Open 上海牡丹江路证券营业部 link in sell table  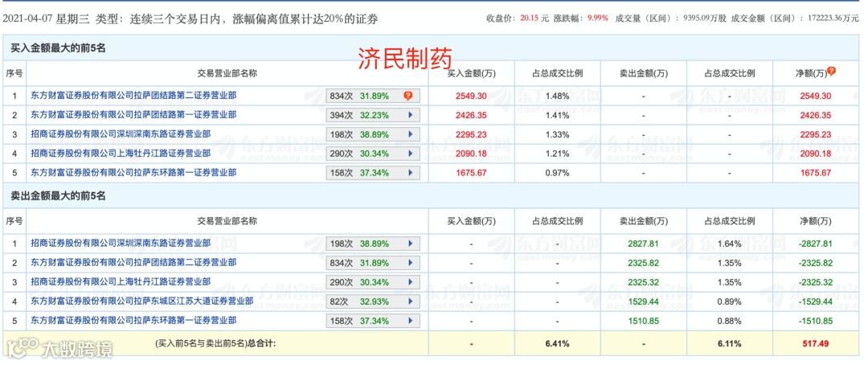point(121,282)
